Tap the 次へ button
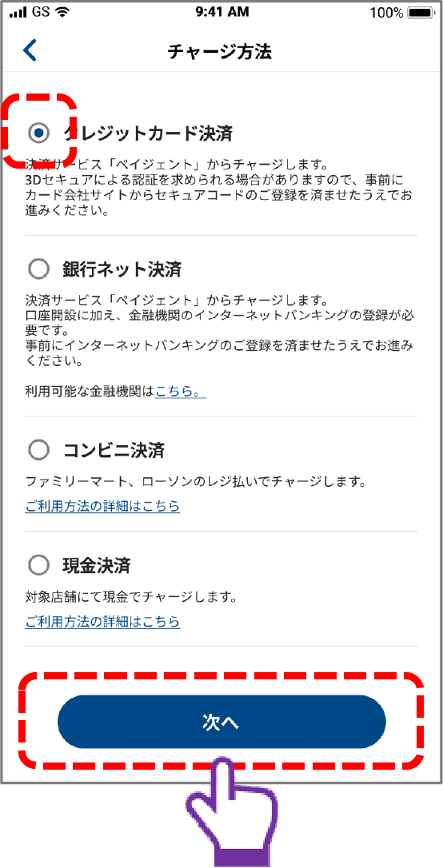443x868 pixels. click(x=221, y=721)
